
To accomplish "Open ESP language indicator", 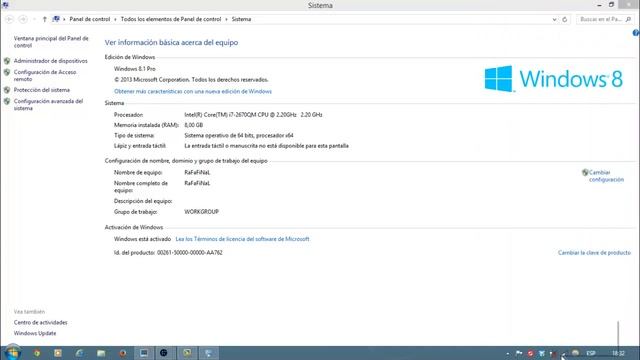I will 591,353.
